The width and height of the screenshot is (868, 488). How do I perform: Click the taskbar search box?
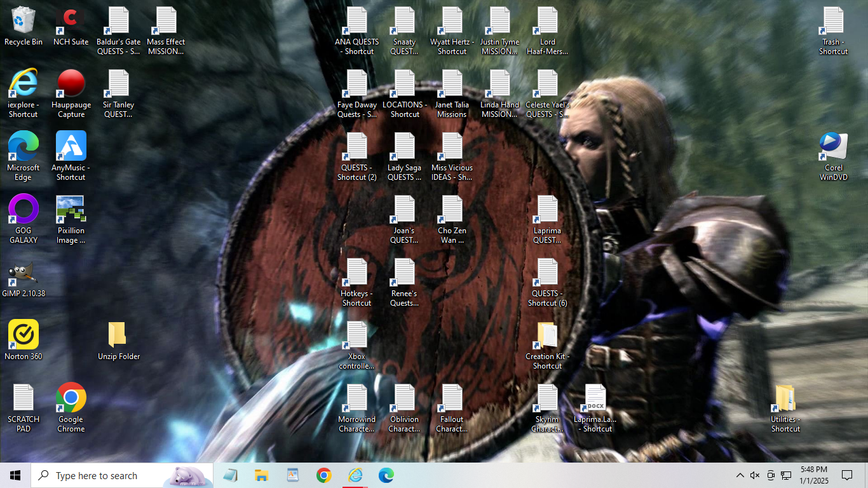point(122,475)
